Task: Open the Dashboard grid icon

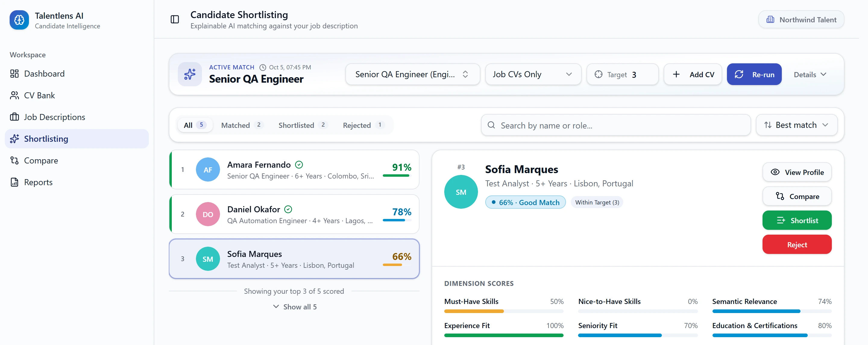Action: click(x=14, y=74)
